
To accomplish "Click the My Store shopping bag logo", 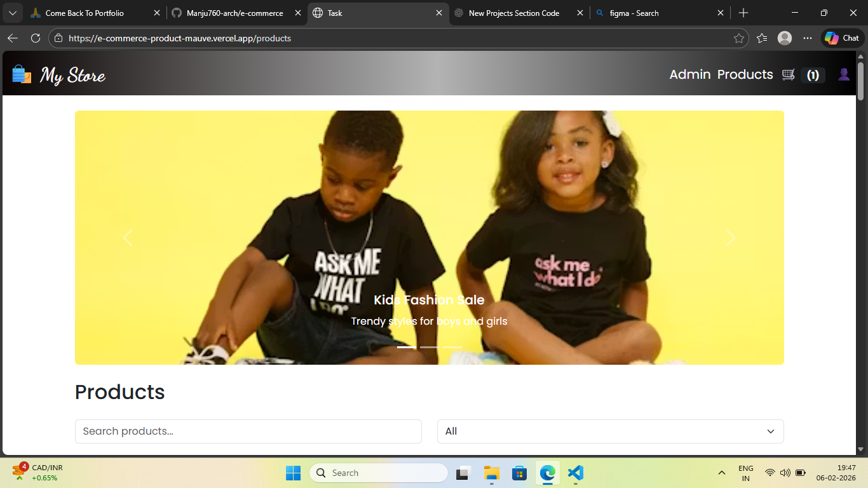I will point(22,74).
